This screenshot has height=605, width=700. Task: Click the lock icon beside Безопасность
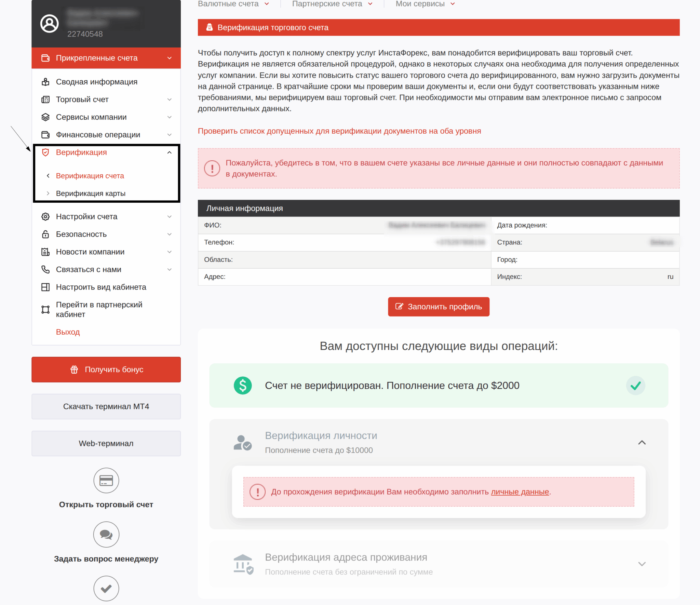(45, 234)
